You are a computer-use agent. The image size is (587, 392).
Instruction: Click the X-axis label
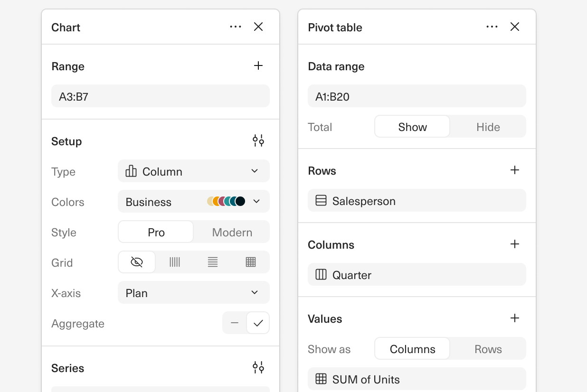(x=66, y=293)
